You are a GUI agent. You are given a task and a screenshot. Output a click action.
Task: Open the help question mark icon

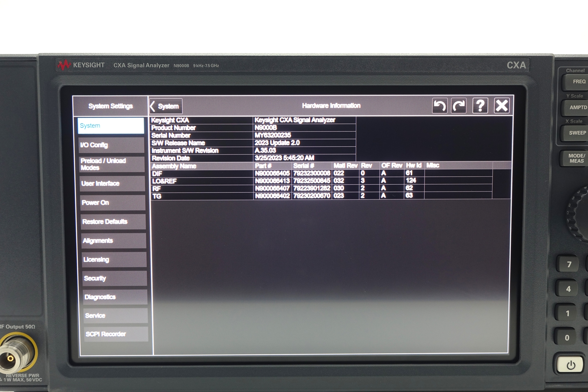tap(480, 106)
